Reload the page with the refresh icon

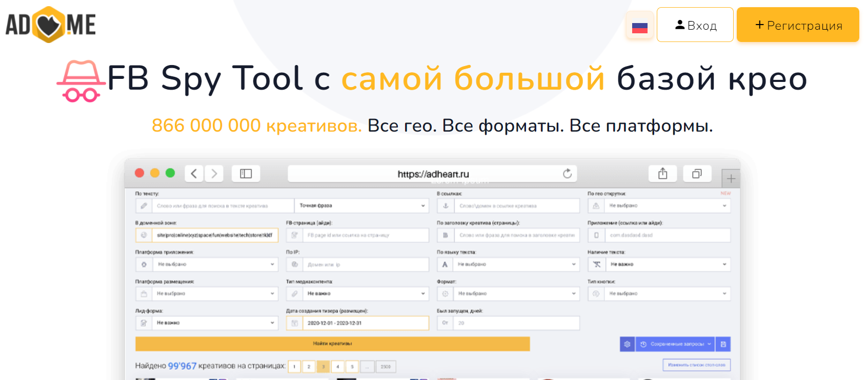coord(567,174)
